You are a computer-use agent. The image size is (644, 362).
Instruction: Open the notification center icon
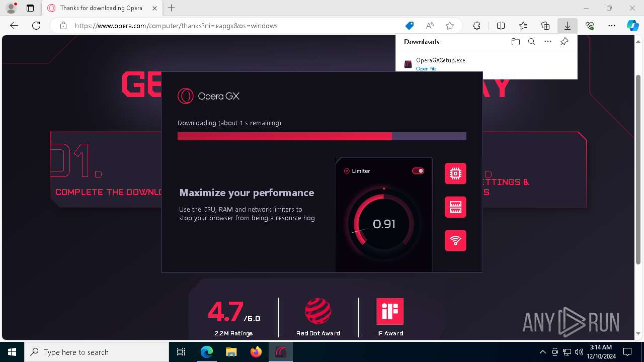coord(627,352)
